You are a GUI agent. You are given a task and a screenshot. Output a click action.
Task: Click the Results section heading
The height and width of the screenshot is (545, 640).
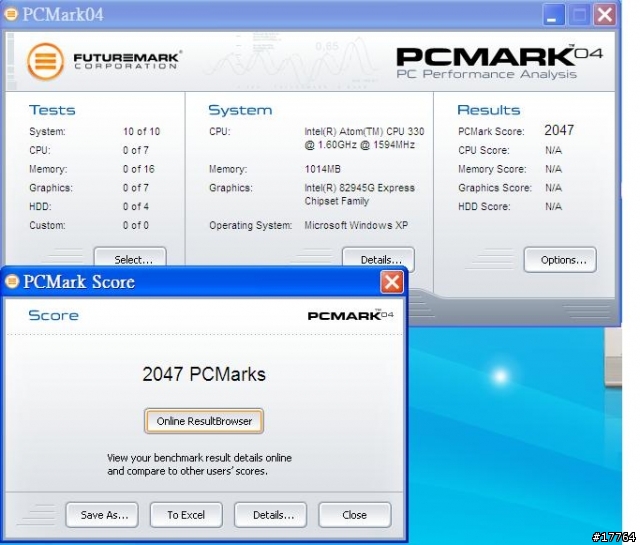(489, 110)
